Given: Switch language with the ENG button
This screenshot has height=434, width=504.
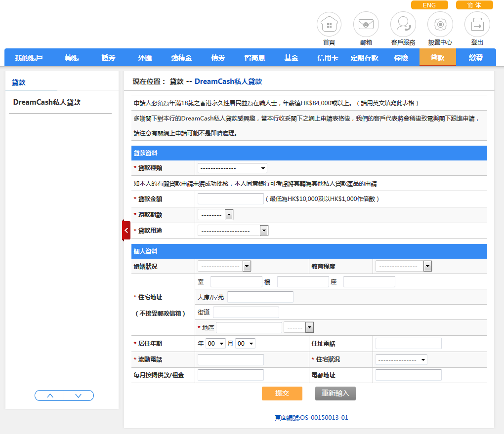Looking at the screenshot, I should pyautogui.click(x=429, y=5).
